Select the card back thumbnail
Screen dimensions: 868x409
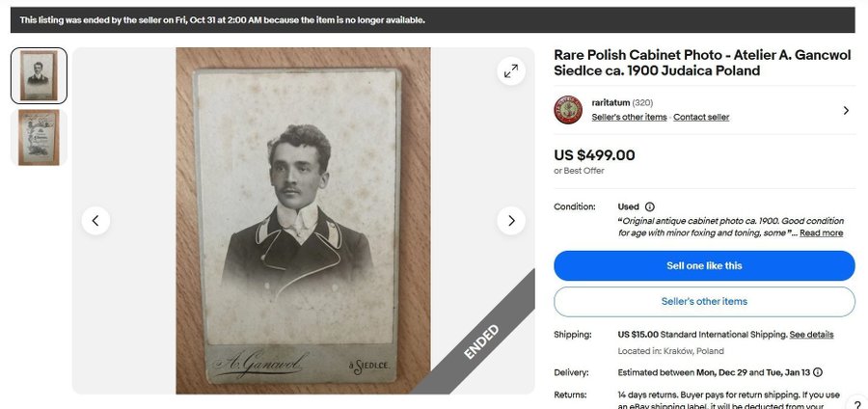point(39,137)
